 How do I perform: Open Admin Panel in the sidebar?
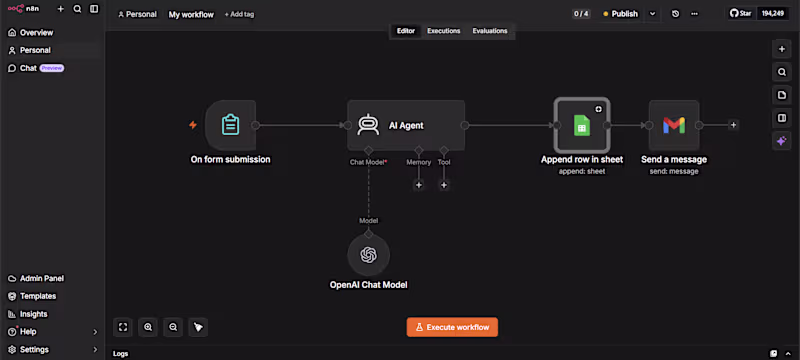[x=36, y=278]
